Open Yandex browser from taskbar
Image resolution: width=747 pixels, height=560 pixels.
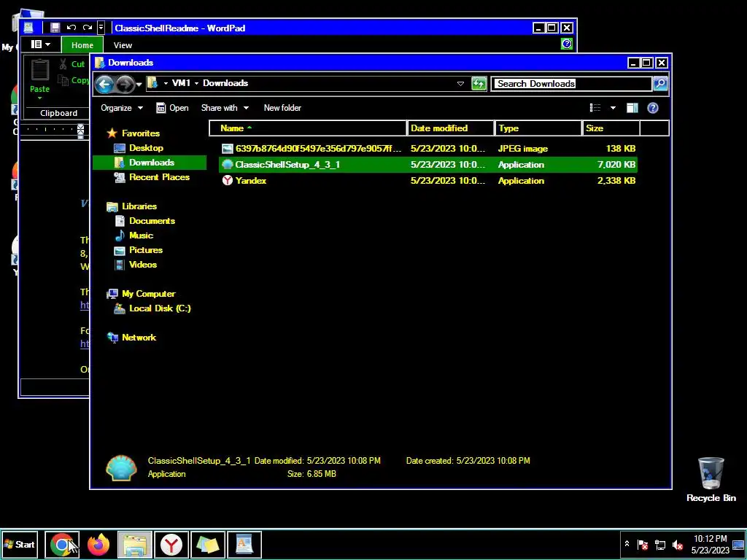(171, 544)
